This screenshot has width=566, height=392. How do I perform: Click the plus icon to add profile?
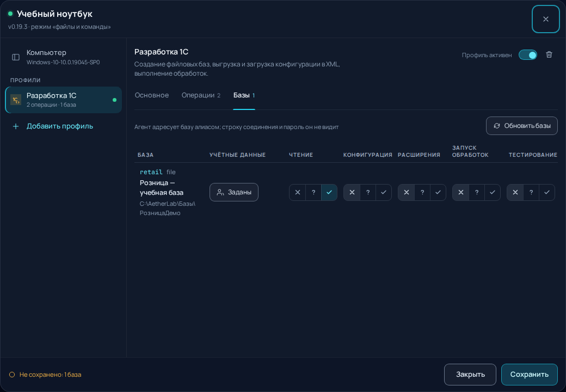tap(16, 126)
